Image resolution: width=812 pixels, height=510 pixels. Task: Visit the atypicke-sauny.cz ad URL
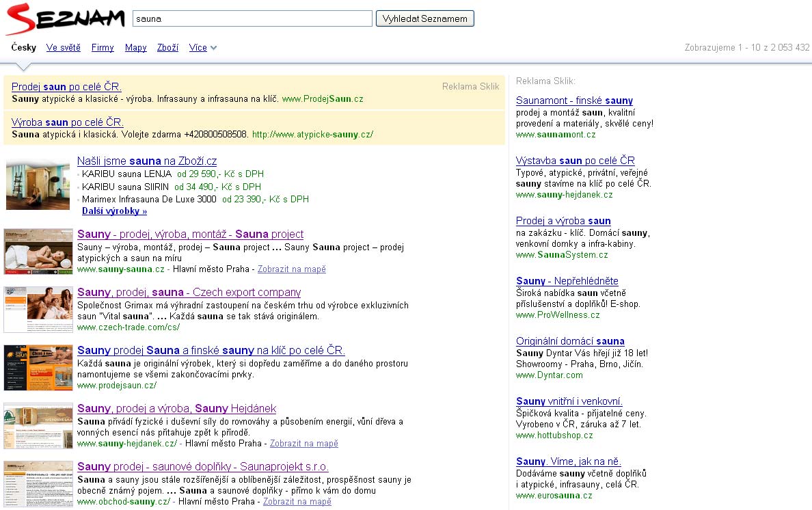[x=313, y=135]
